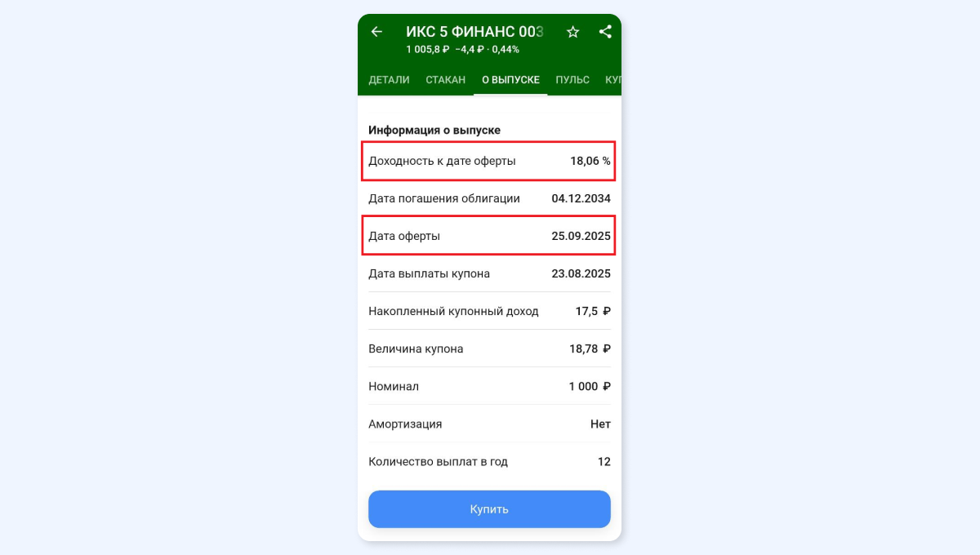Switch to the ПУЛЬС tab
Screen dimensions: 980x555
point(572,80)
